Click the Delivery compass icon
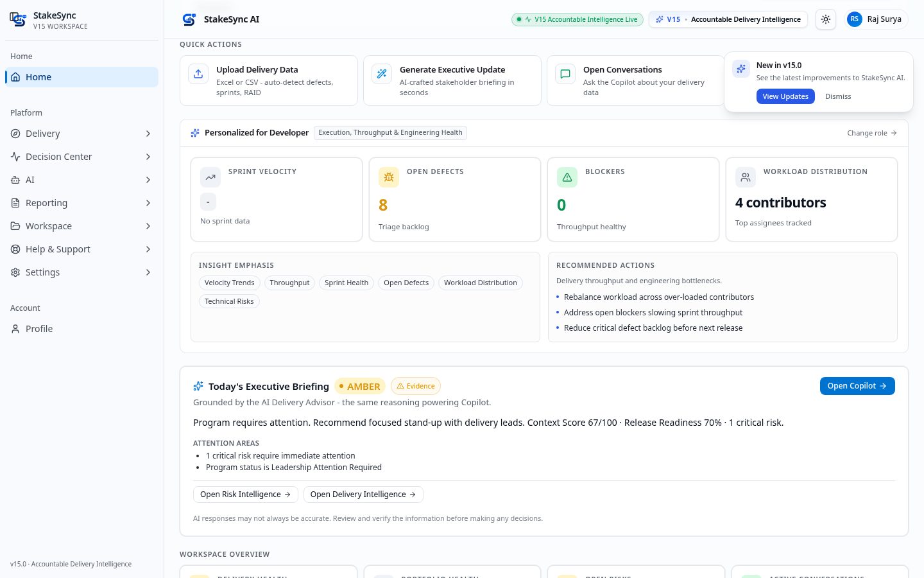 point(15,134)
